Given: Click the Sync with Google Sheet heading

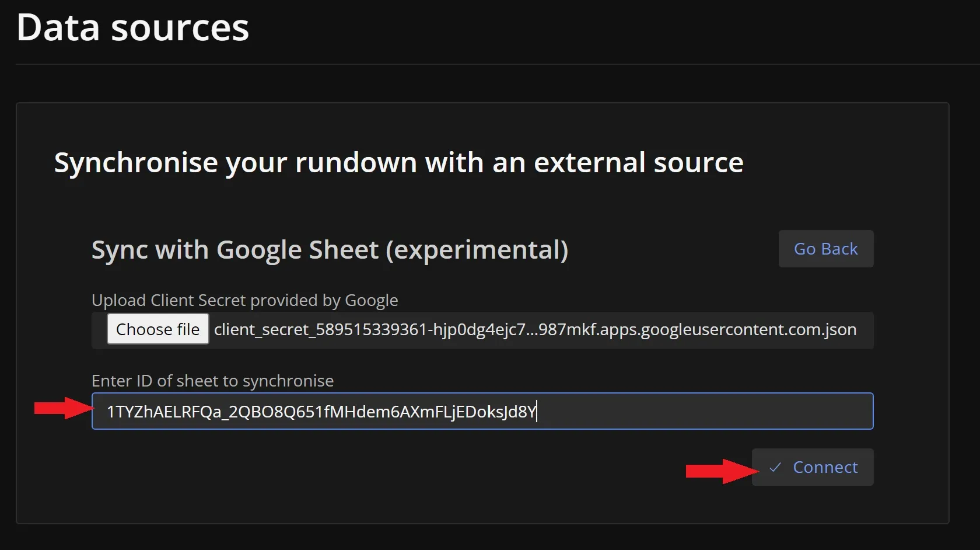Looking at the screenshot, I should coord(330,250).
